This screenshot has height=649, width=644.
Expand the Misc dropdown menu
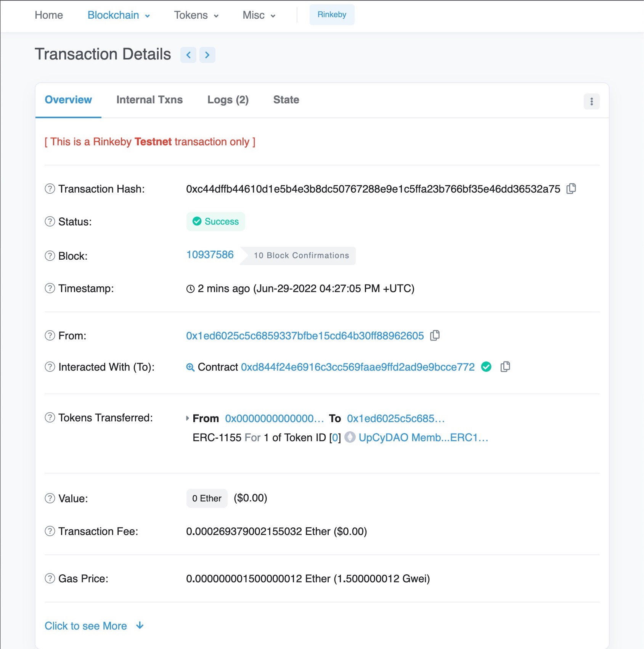click(x=259, y=15)
